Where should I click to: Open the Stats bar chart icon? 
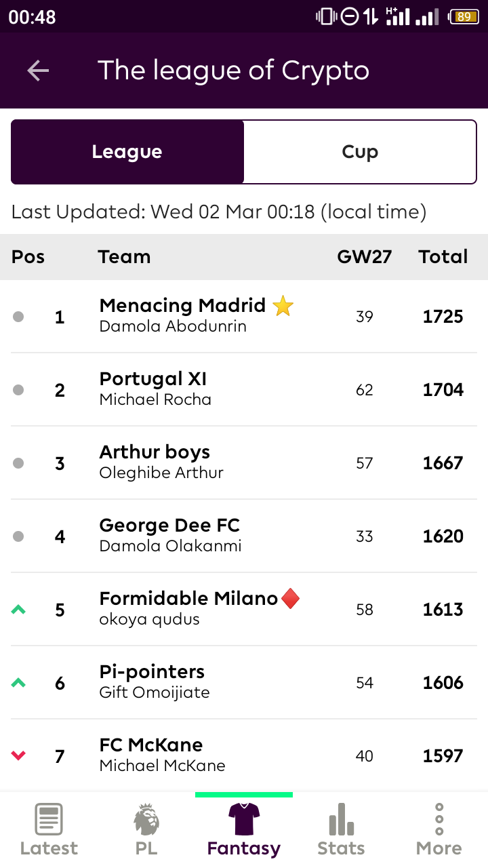point(342,819)
